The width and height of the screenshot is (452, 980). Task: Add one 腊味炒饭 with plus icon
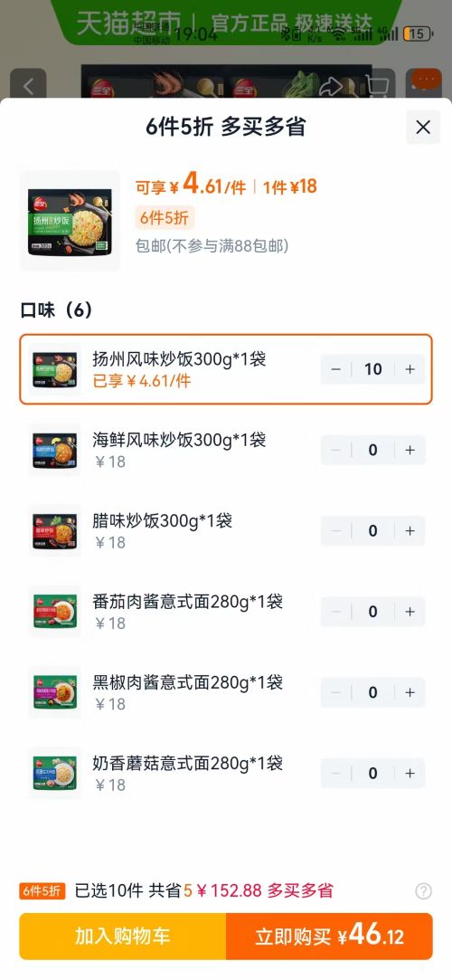pyautogui.click(x=410, y=530)
